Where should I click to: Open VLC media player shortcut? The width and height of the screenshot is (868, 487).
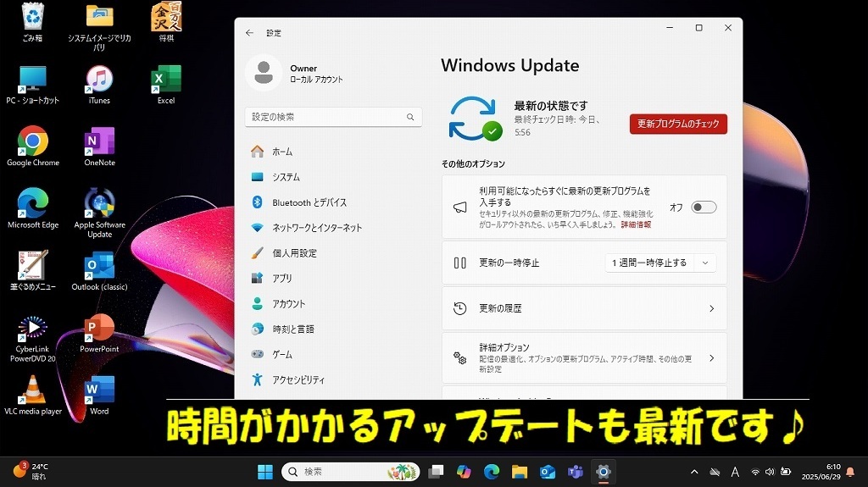33,396
